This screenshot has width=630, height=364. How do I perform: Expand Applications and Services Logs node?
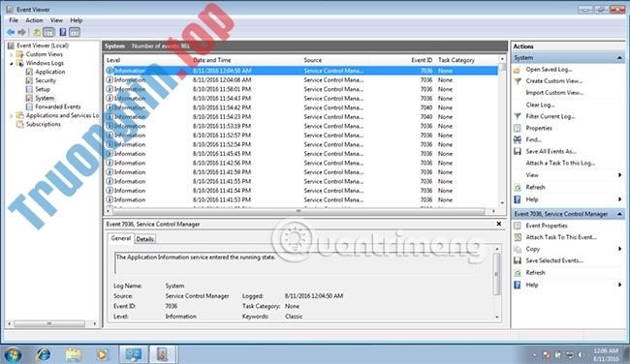tap(12, 116)
